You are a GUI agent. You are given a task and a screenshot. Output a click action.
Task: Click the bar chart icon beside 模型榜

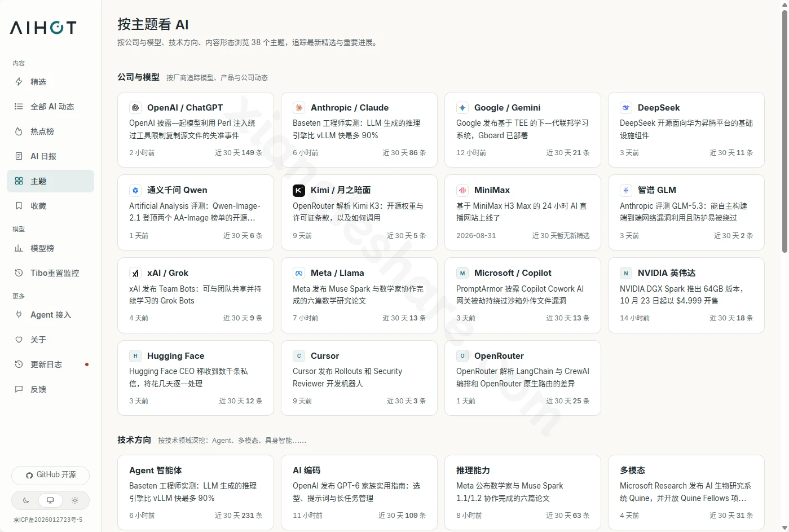tap(19, 248)
